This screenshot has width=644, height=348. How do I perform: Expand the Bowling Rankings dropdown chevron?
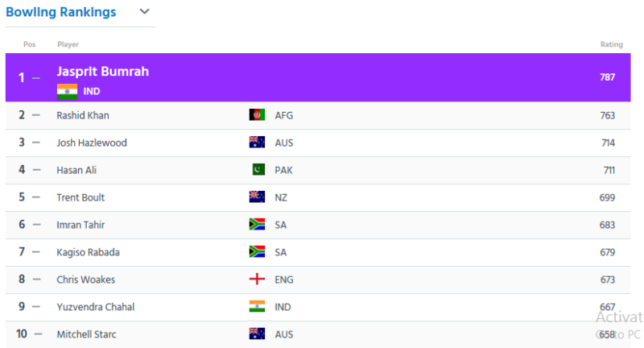145,11
